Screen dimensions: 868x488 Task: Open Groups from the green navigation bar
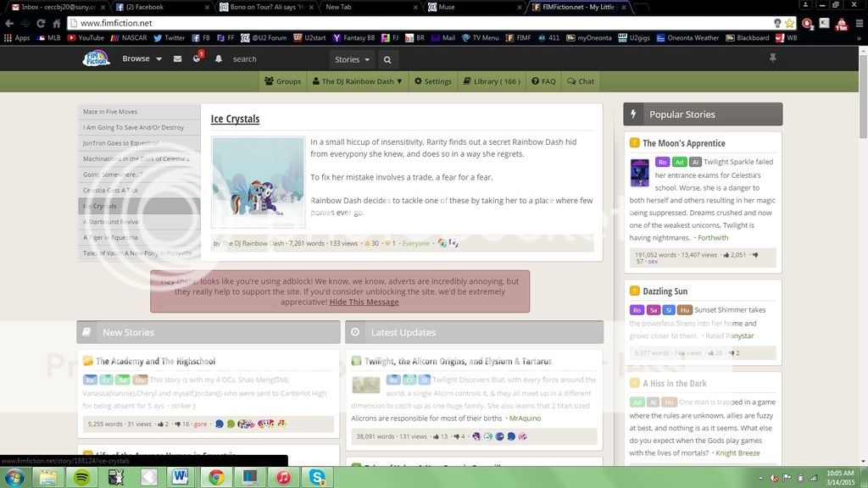click(x=285, y=81)
